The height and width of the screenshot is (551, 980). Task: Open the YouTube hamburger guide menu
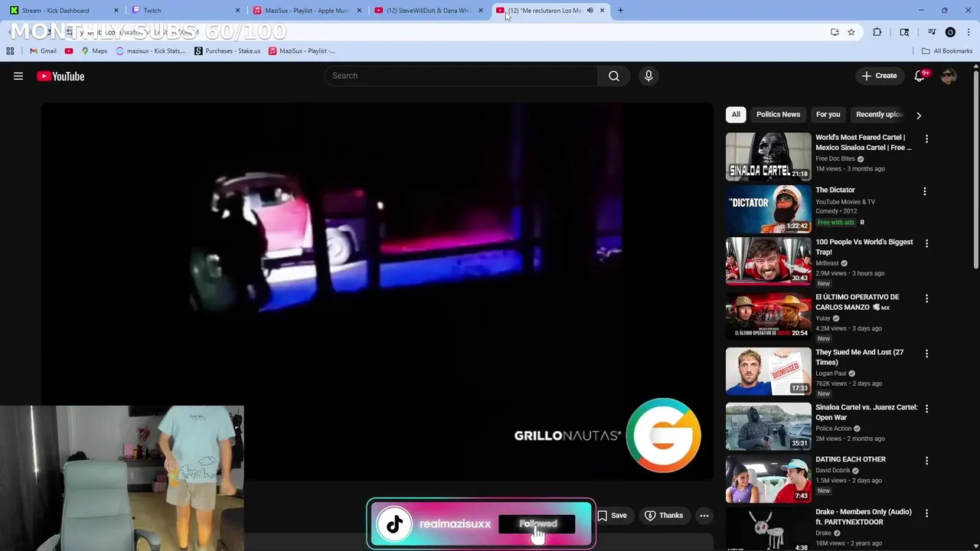(18, 76)
